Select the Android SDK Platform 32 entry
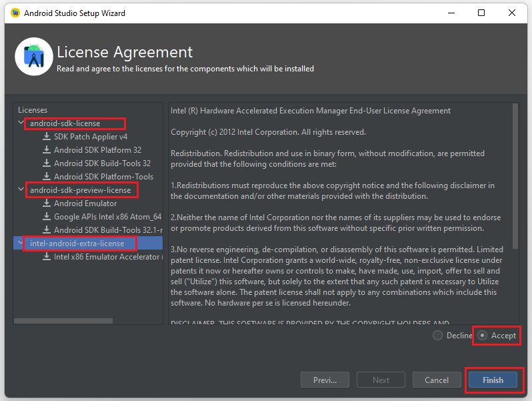The height and width of the screenshot is (401, 532). pos(98,150)
